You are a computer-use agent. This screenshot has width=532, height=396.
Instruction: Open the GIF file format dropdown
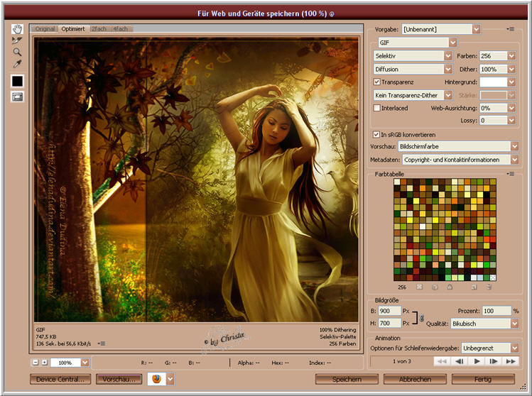coord(453,43)
